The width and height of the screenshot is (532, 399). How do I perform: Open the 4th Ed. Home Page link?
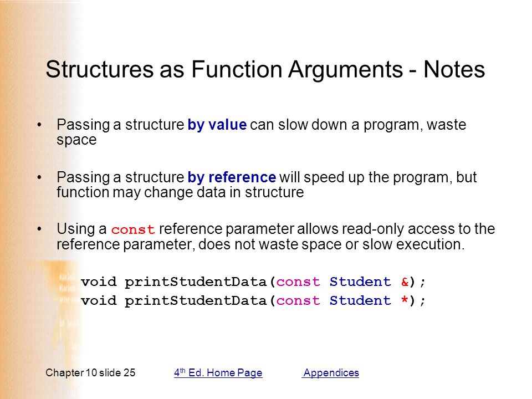click(218, 372)
